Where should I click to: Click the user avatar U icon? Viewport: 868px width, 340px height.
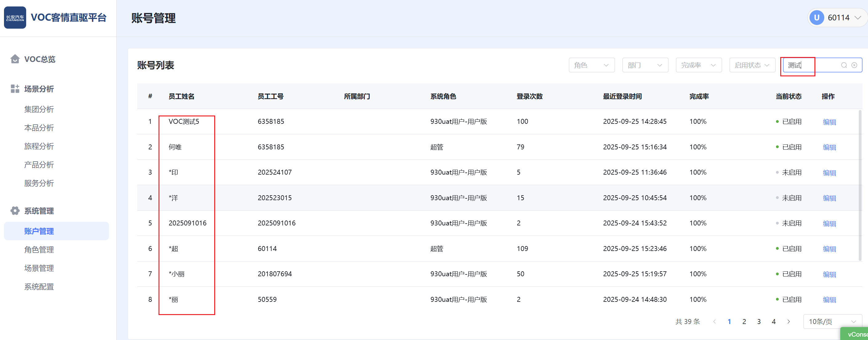[x=817, y=18]
